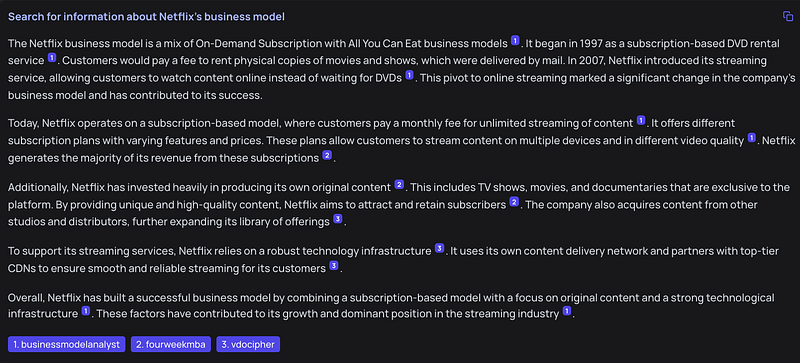800x363 pixels.
Task: Click citation 1 after "different video quality"
Action: [x=752, y=138]
